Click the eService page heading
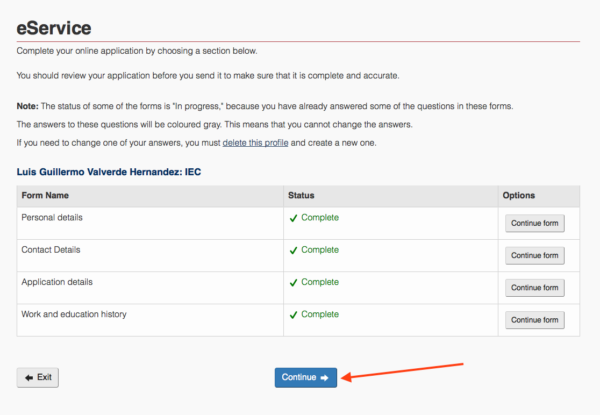Viewport: 600px width, 415px height. (x=54, y=25)
